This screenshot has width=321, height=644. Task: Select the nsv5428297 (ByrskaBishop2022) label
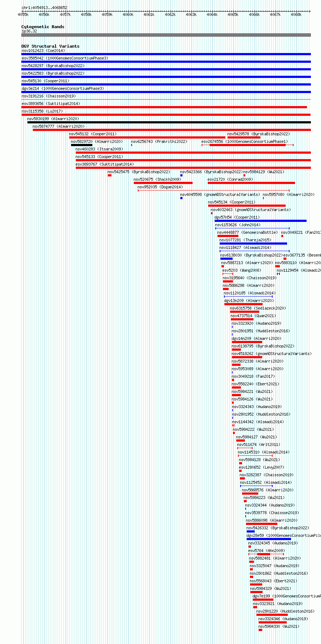53,66
